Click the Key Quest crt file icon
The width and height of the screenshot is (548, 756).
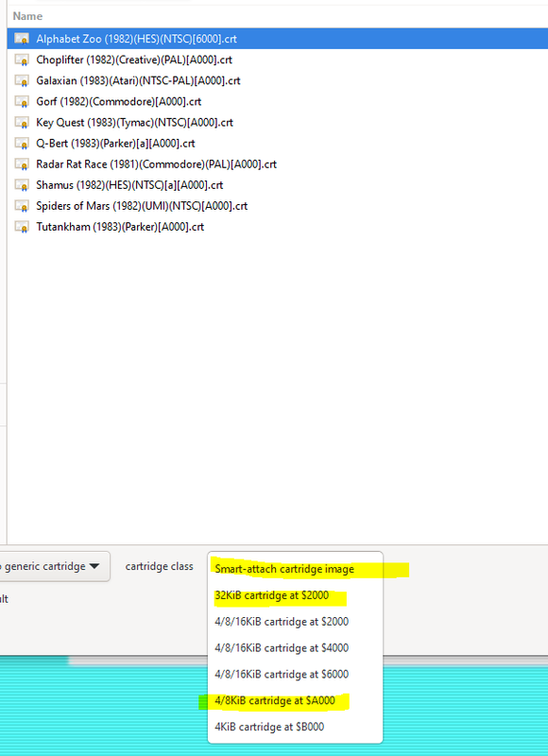(x=22, y=123)
